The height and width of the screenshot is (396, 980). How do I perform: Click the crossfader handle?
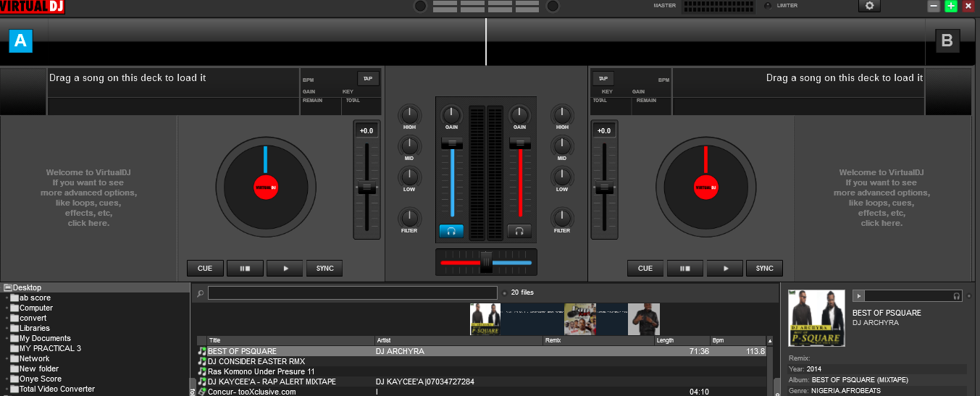click(x=486, y=262)
